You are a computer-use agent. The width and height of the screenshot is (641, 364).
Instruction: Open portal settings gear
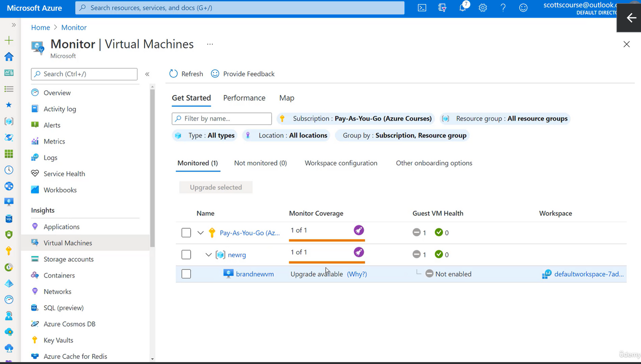click(483, 8)
